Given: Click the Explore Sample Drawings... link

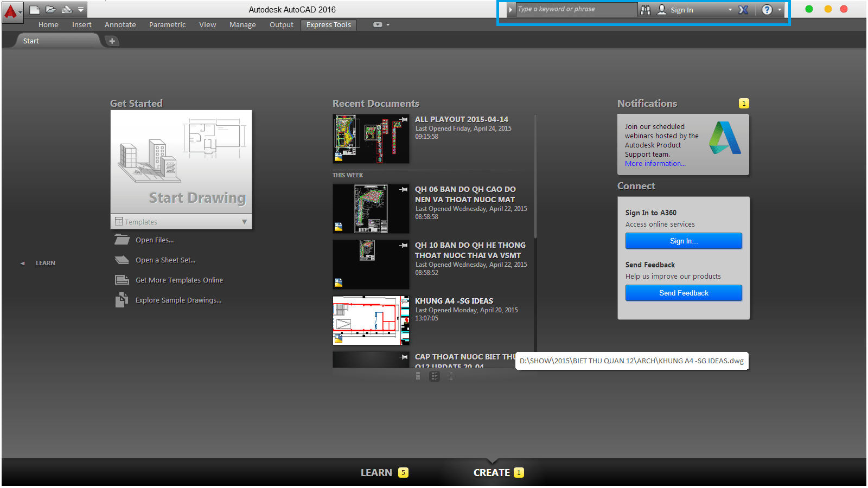Looking at the screenshot, I should [178, 300].
